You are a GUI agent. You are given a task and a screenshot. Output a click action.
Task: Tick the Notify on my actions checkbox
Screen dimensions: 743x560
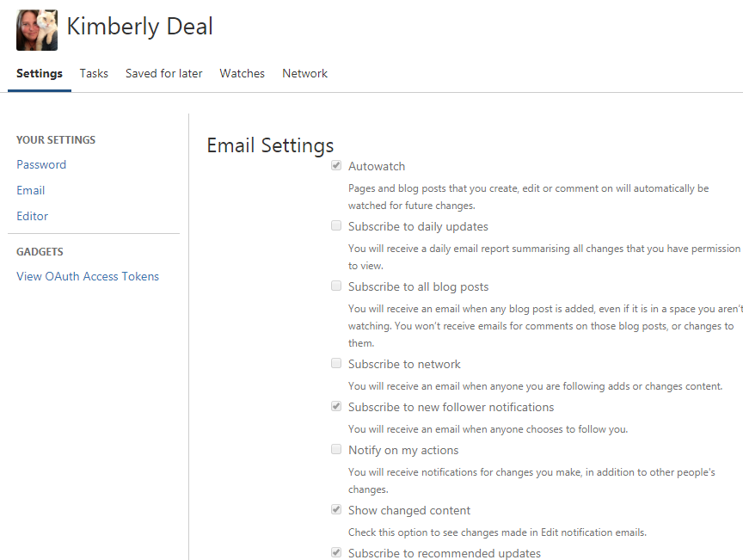click(x=336, y=449)
